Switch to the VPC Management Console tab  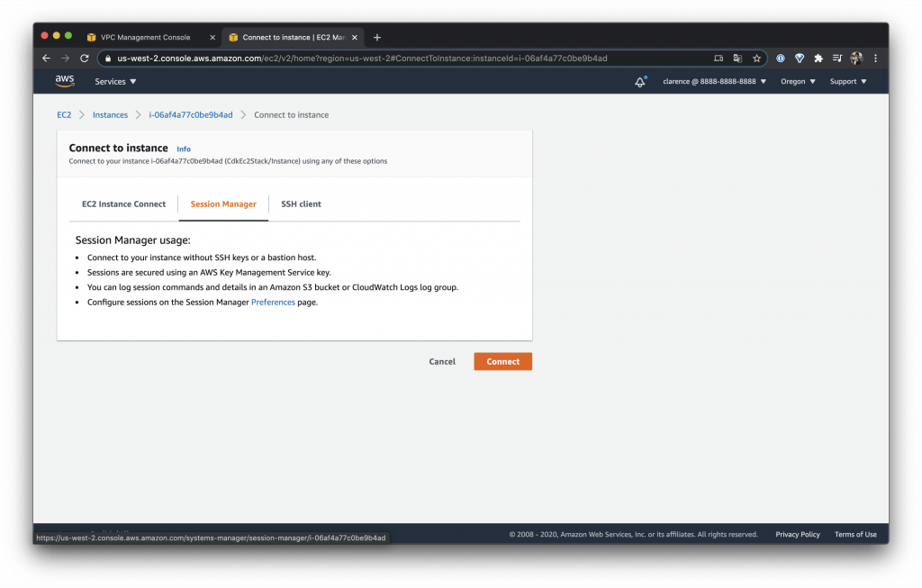(145, 37)
